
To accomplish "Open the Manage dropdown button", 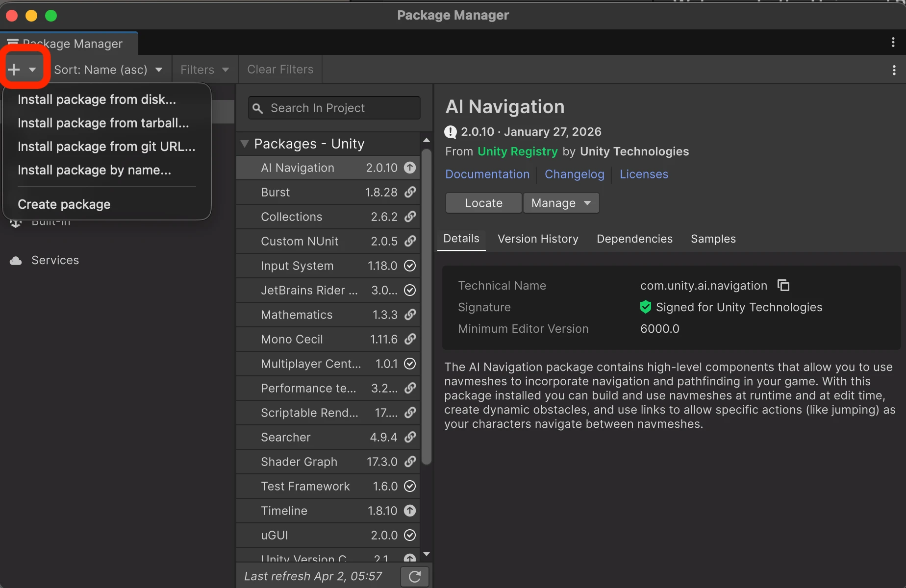I will coord(561,203).
